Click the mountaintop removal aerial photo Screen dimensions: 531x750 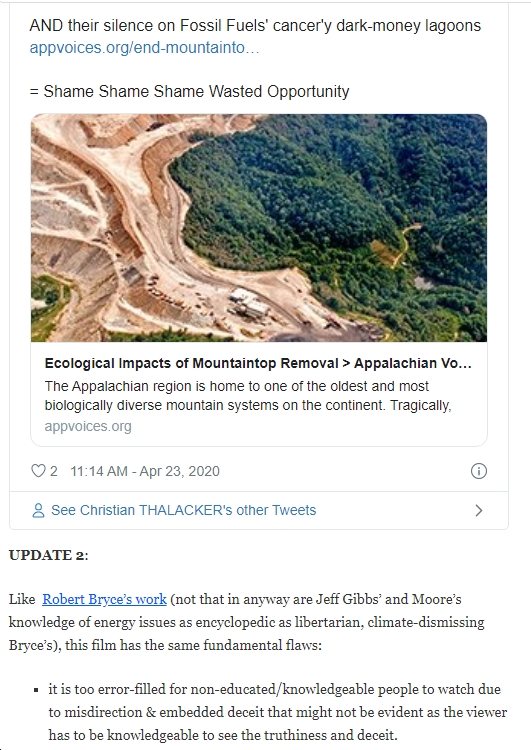point(259,228)
